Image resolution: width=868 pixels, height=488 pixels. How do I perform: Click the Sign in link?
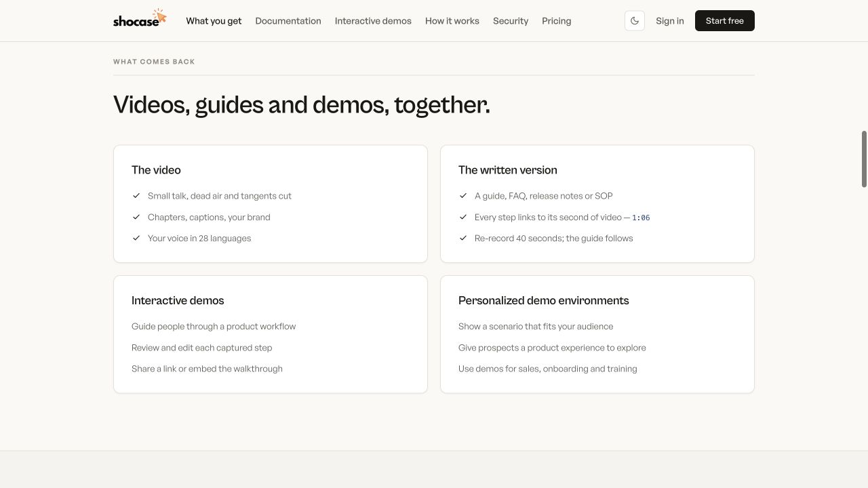pyautogui.click(x=670, y=21)
